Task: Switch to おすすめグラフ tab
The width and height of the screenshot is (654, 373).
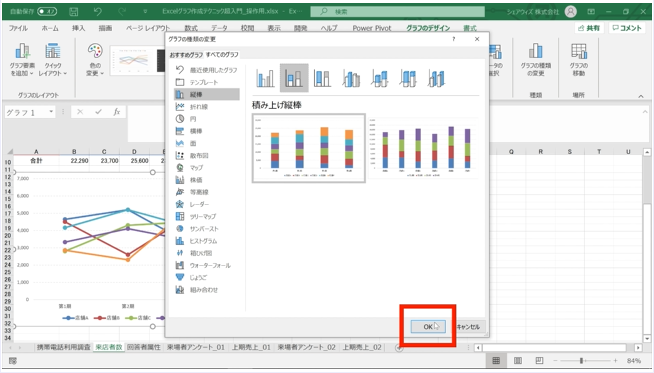Action: (186, 55)
